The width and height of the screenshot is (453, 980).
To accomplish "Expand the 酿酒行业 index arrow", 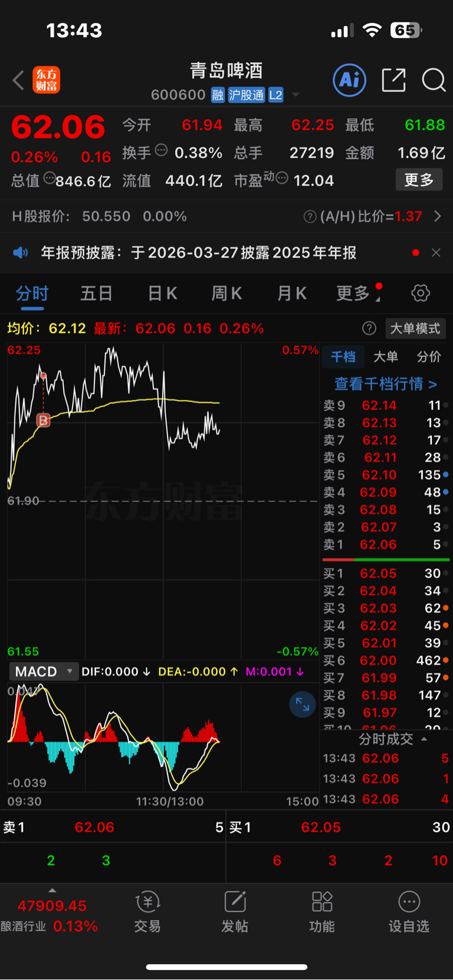I will click(x=52, y=890).
